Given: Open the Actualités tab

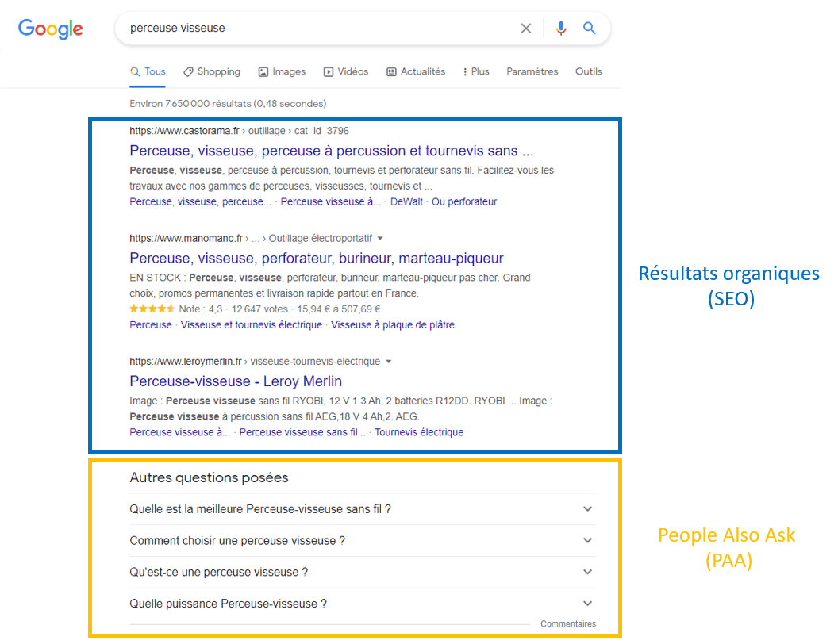Looking at the screenshot, I should (416, 71).
